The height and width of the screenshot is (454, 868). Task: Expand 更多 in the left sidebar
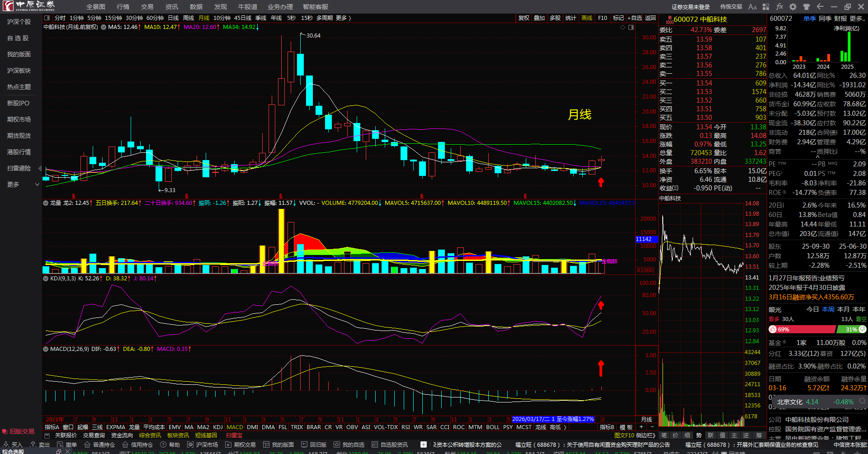pos(24,184)
